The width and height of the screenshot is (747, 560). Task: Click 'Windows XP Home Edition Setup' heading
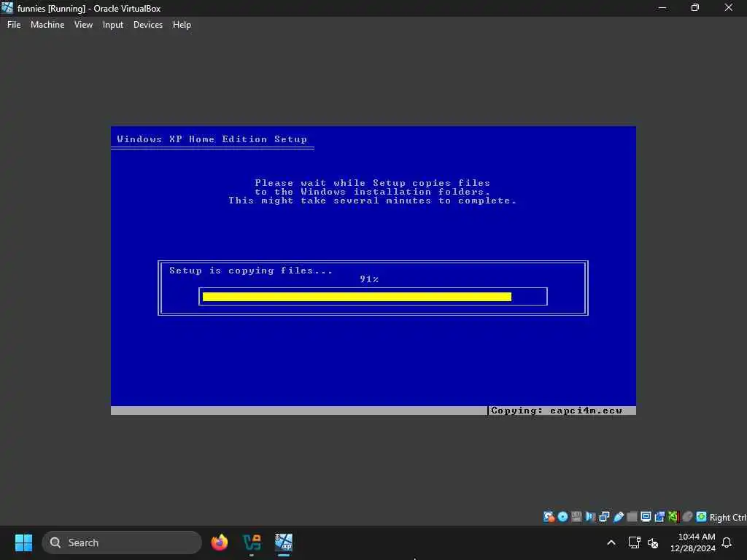[212, 139]
